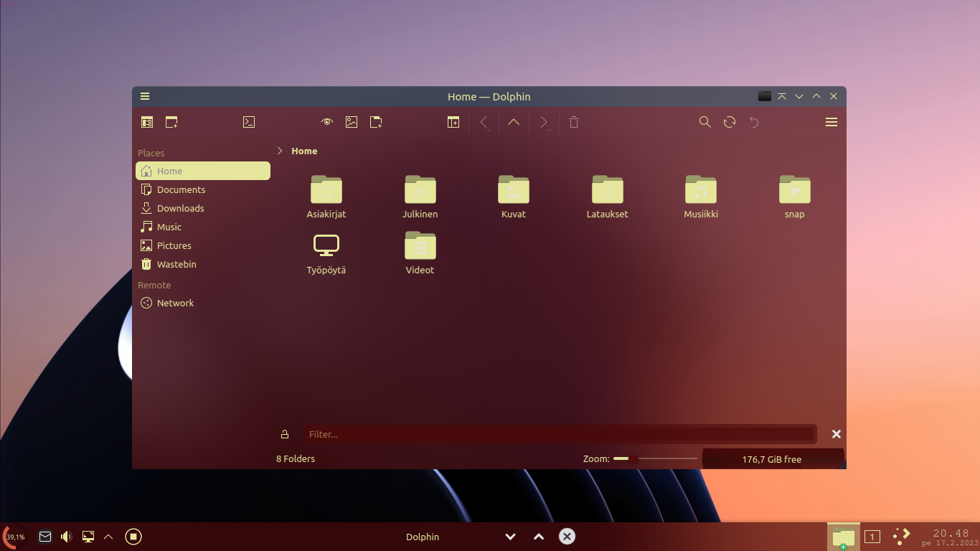Go back with the left arrow
The height and width of the screenshot is (551, 980).
click(x=484, y=121)
